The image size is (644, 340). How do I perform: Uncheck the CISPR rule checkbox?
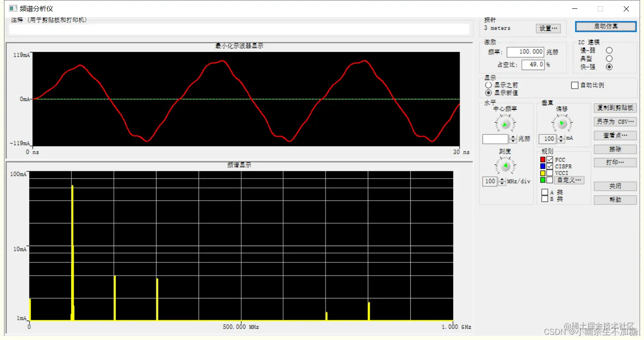coord(550,166)
